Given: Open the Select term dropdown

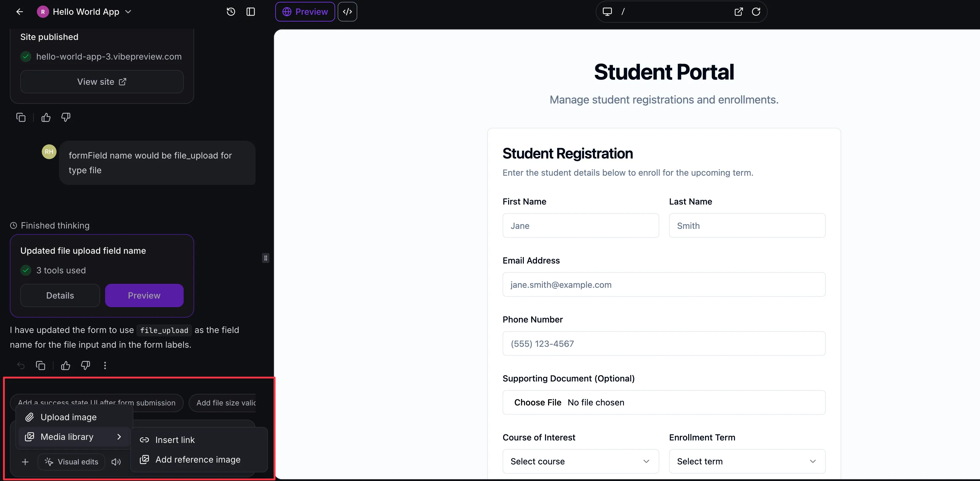Looking at the screenshot, I should [747, 461].
